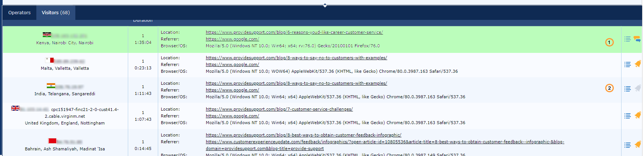
Task: Select 'United Kingdom, England, Nottingham' text
Action: click(65, 123)
